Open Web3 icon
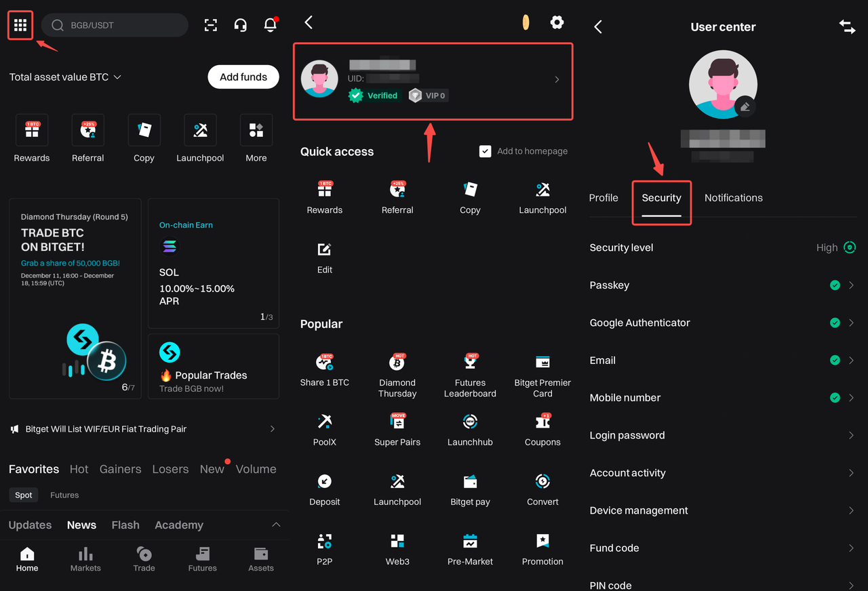868x591 pixels. (397, 542)
